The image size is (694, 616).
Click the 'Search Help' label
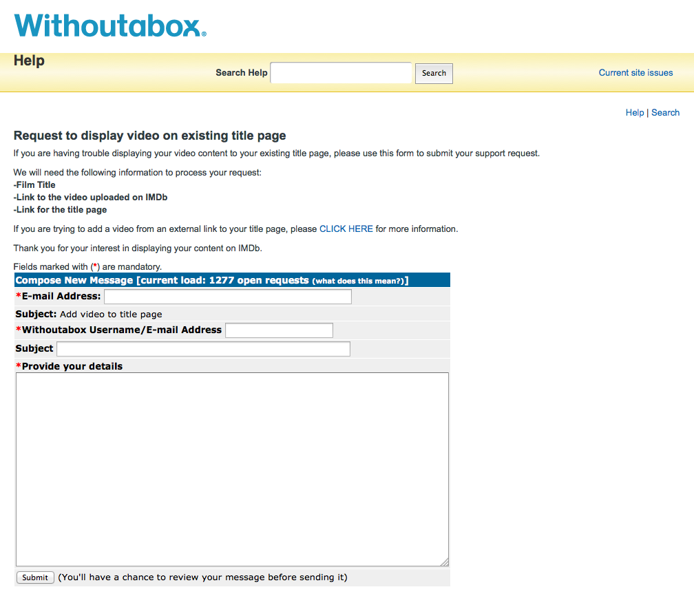(242, 72)
